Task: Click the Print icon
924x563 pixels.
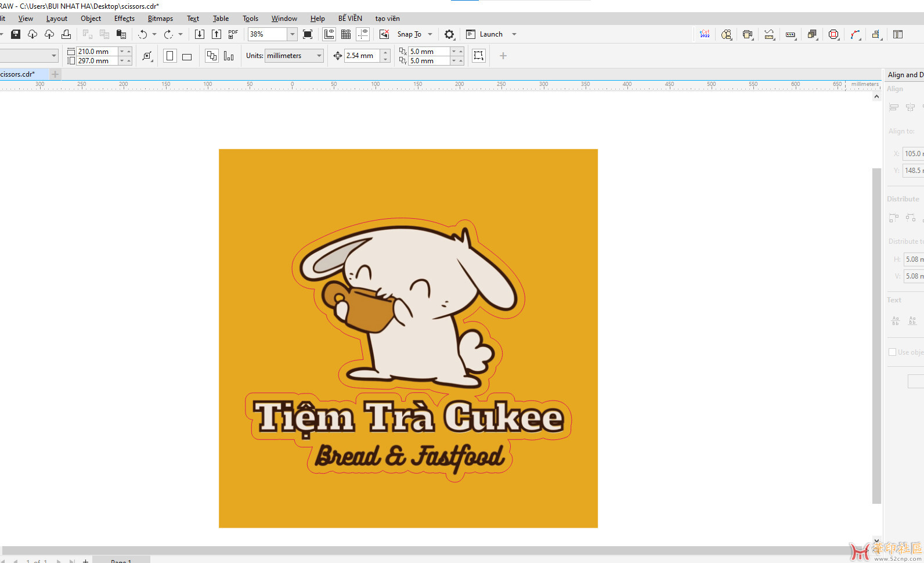Action: click(66, 34)
